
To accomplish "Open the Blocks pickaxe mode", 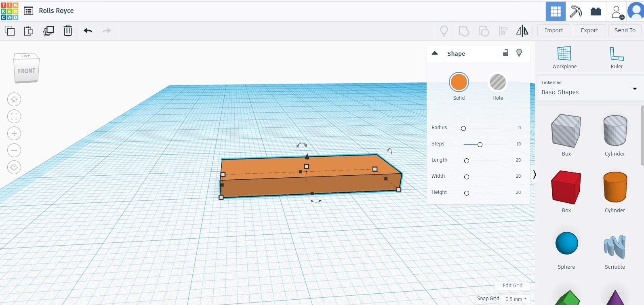I will coord(576,11).
